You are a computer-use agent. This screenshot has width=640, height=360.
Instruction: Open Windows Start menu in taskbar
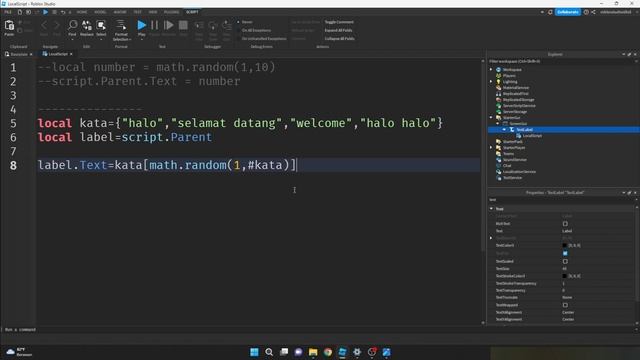pyautogui.click(x=254, y=352)
